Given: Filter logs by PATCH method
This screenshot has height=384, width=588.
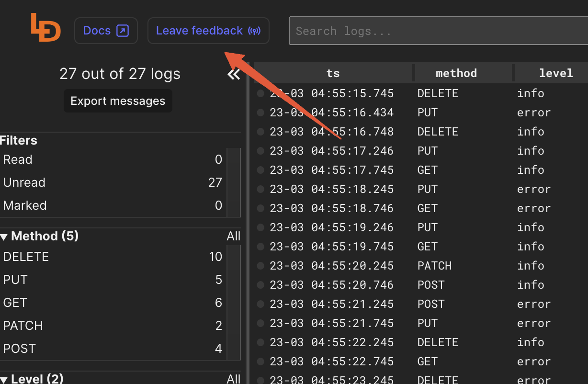Looking at the screenshot, I should (x=23, y=326).
